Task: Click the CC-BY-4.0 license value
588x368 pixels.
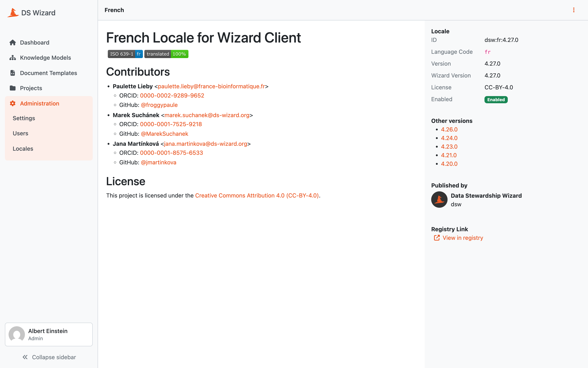Action: 499,87
